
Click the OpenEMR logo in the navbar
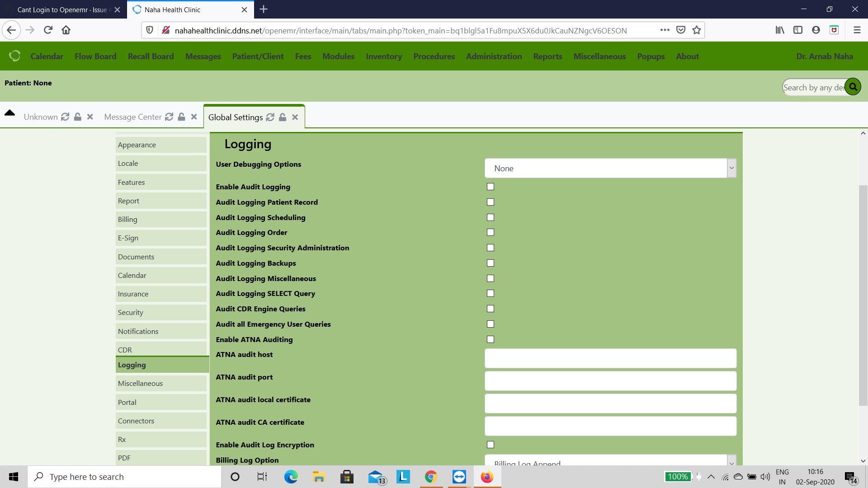14,56
